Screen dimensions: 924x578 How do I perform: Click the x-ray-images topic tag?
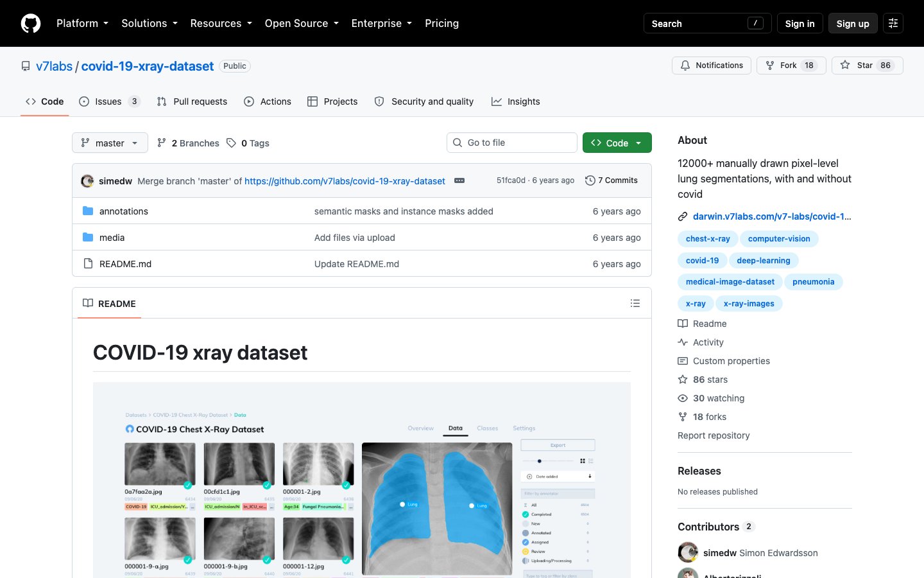pyautogui.click(x=749, y=304)
